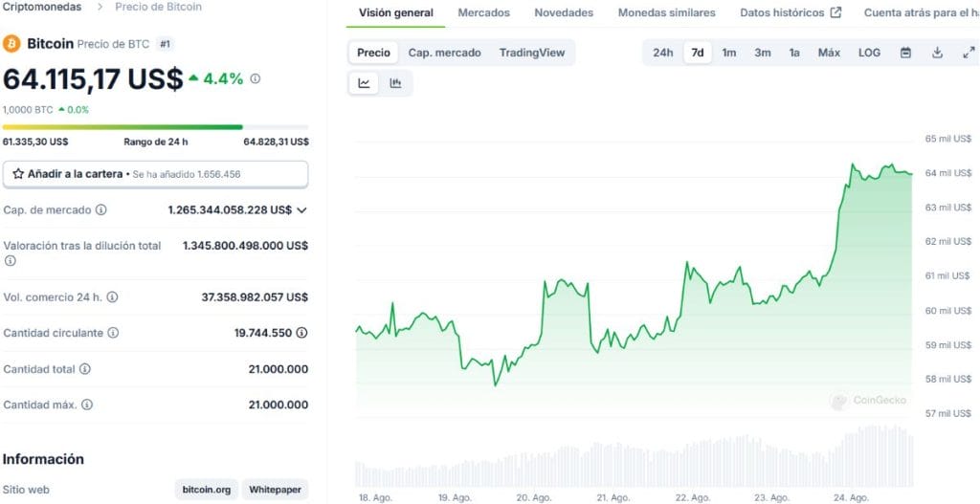Go to Criptomonedas breadcrumb
980x504 pixels.
[x=42, y=8]
